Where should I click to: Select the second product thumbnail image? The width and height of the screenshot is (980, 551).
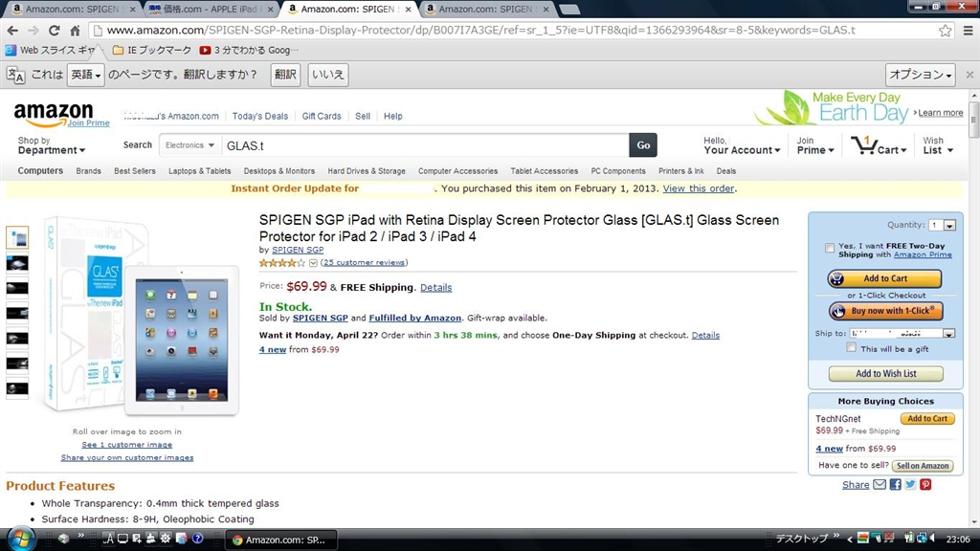[x=17, y=263]
